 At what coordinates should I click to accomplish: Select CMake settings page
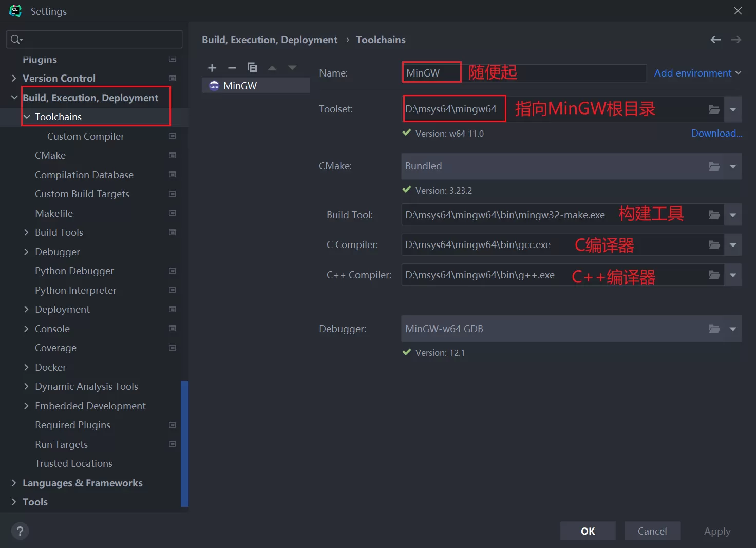coord(50,155)
